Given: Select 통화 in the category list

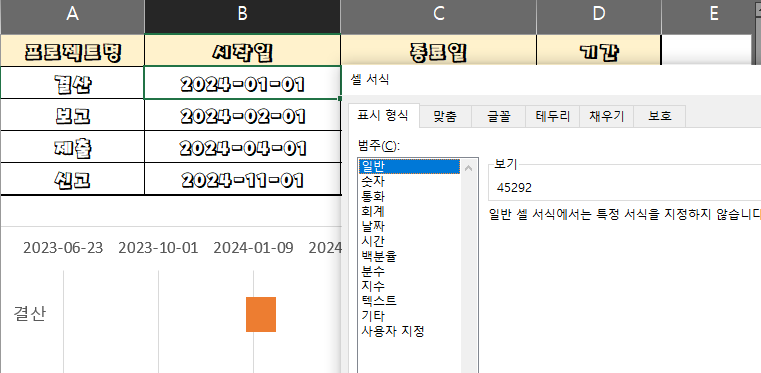Looking at the screenshot, I should (409, 196).
